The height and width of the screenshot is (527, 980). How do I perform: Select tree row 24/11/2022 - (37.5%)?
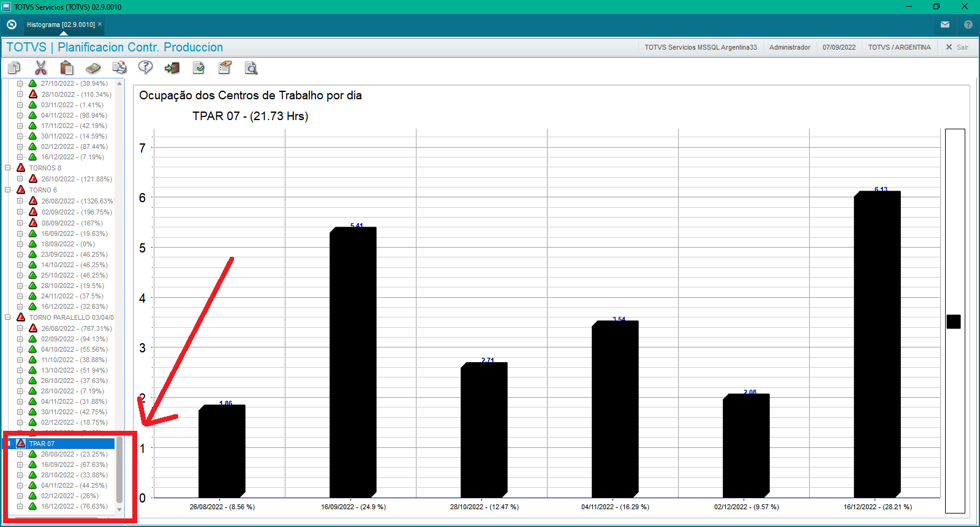click(72, 296)
